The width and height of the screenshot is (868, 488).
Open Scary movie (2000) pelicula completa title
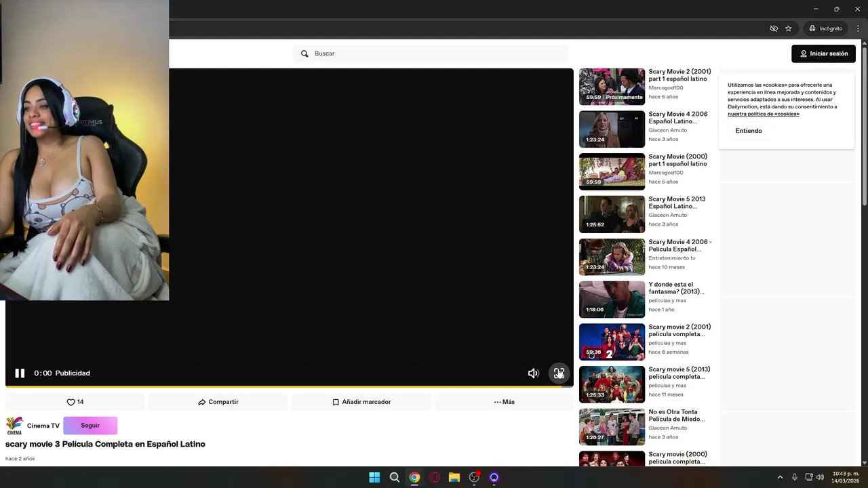677,457
